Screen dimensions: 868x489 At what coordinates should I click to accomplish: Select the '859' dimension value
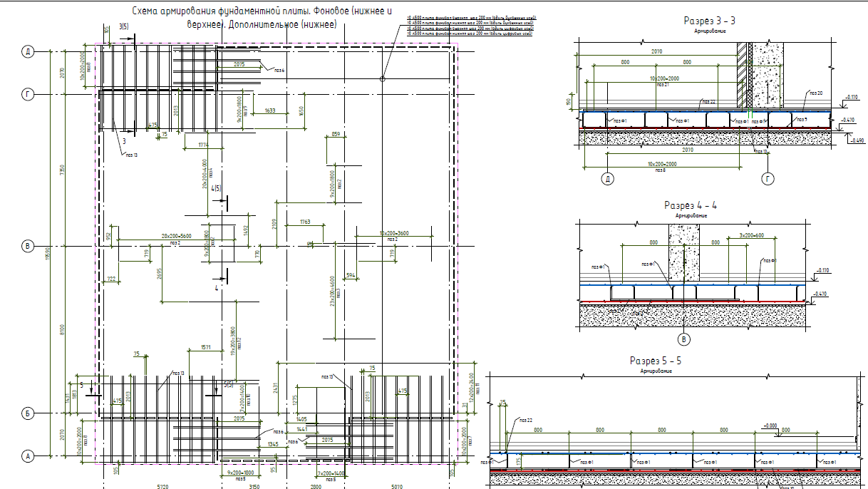click(336, 134)
